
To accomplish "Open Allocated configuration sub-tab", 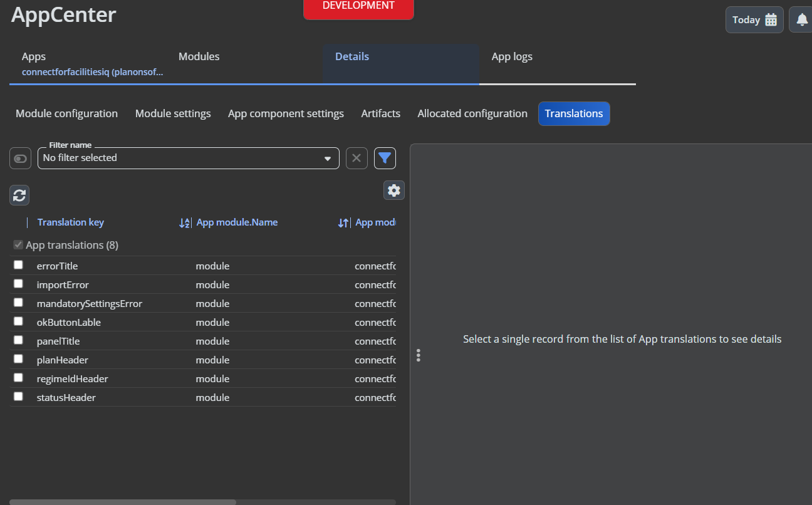I will point(472,113).
